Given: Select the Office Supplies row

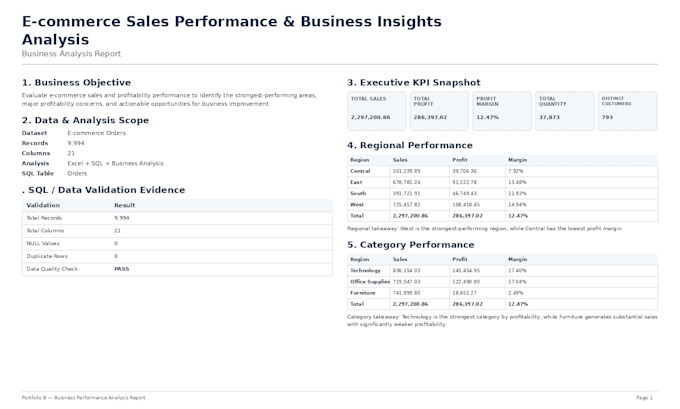Looking at the screenshot, I should click(502, 282).
